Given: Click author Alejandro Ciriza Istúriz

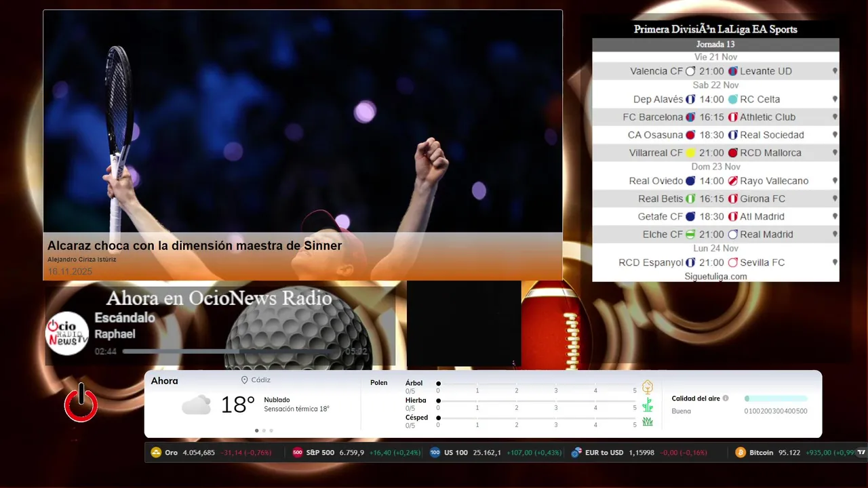Looking at the screenshot, I should [82, 260].
